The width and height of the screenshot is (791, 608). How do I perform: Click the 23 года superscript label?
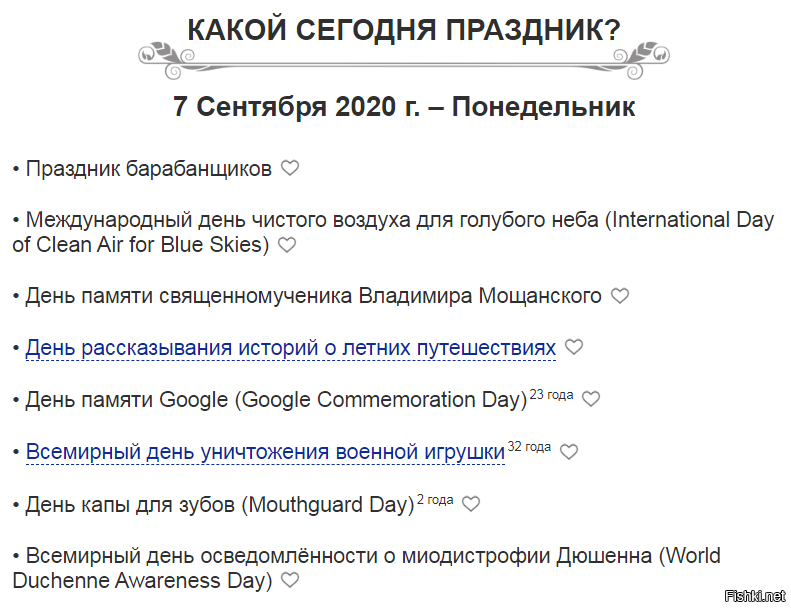(x=551, y=394)
